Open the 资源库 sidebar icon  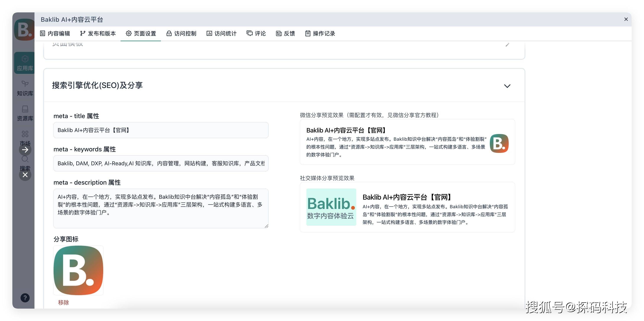[x=25, y=113]
